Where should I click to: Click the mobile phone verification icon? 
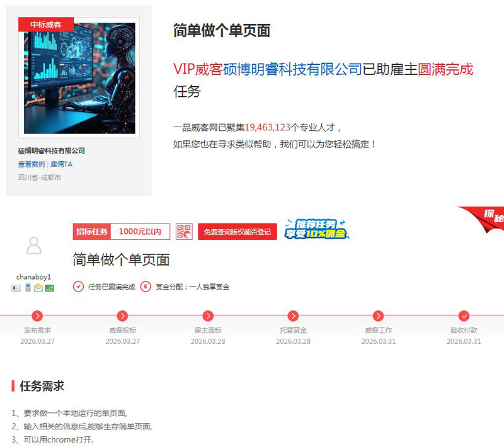27,288
